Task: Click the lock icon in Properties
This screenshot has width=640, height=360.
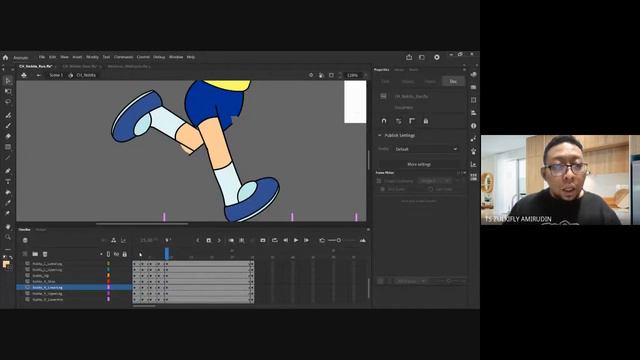Action: [426, 121]
